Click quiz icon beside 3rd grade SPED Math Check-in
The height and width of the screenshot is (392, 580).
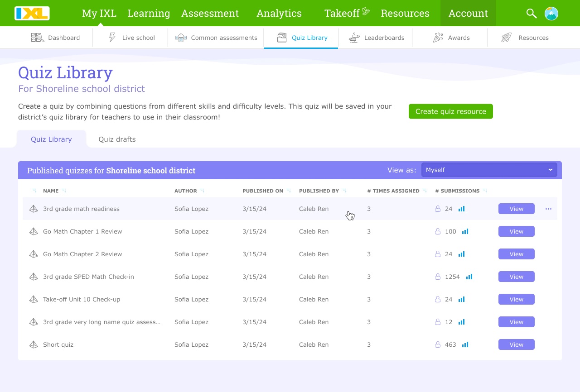tap(34, 277)
